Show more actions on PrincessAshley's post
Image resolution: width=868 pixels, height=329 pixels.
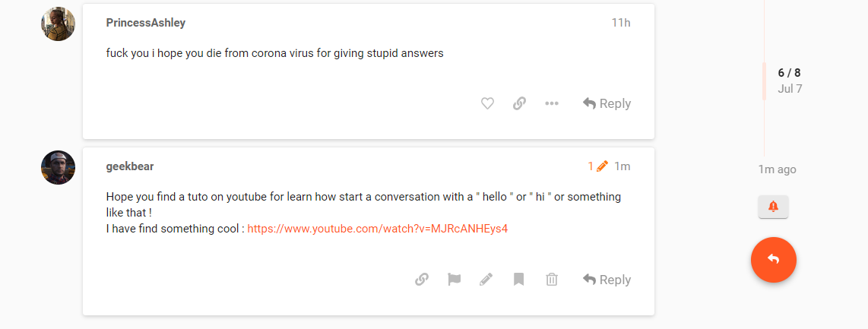(551, 103)
